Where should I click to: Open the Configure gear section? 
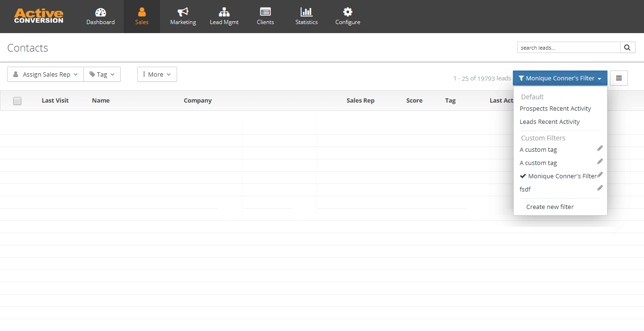click(348, 17)
